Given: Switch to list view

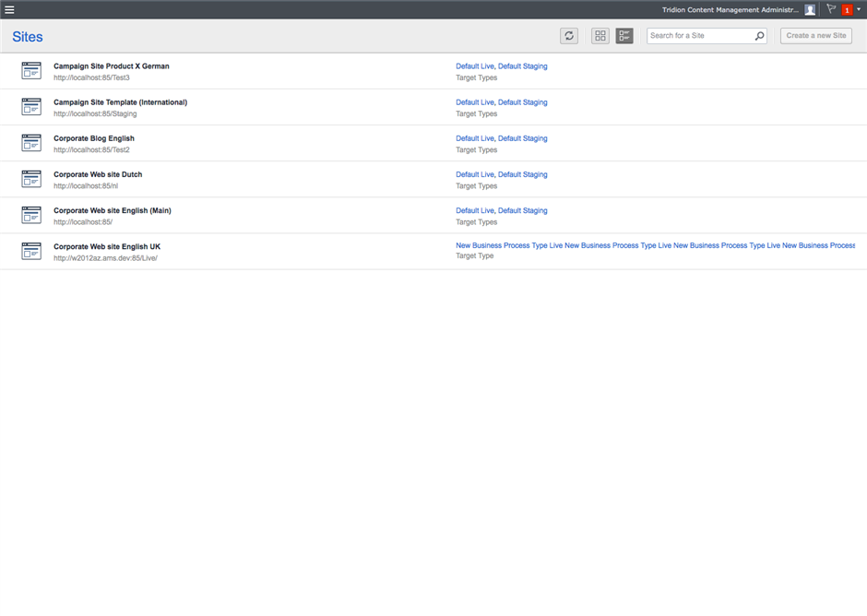Looking at the screenshot, I should coord(624,36).
